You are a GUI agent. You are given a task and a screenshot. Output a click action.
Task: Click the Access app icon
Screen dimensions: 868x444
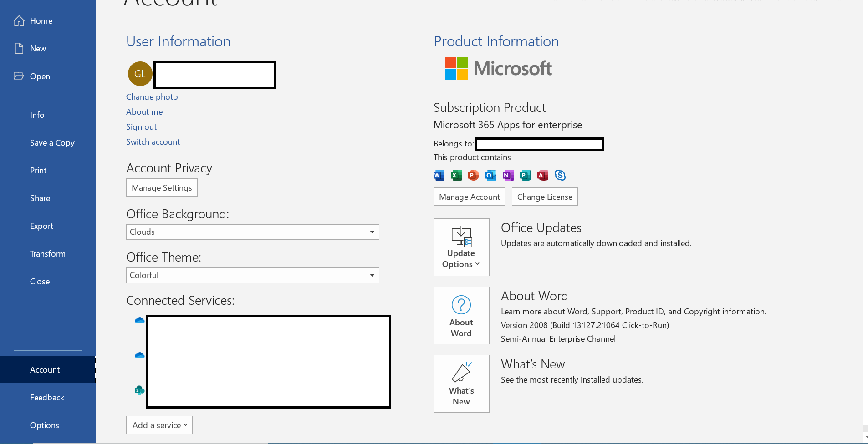[x=543, y=175]
